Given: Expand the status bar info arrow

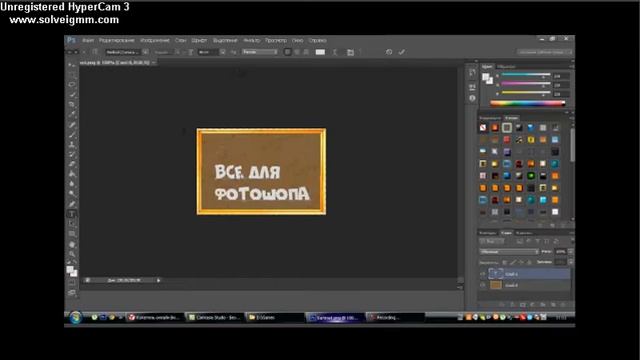Looking at the screenshot, I should [158, 280].
